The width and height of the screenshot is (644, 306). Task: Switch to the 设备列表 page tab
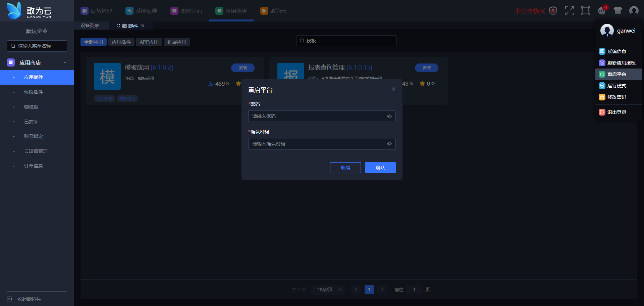click(x=90, y=26)
